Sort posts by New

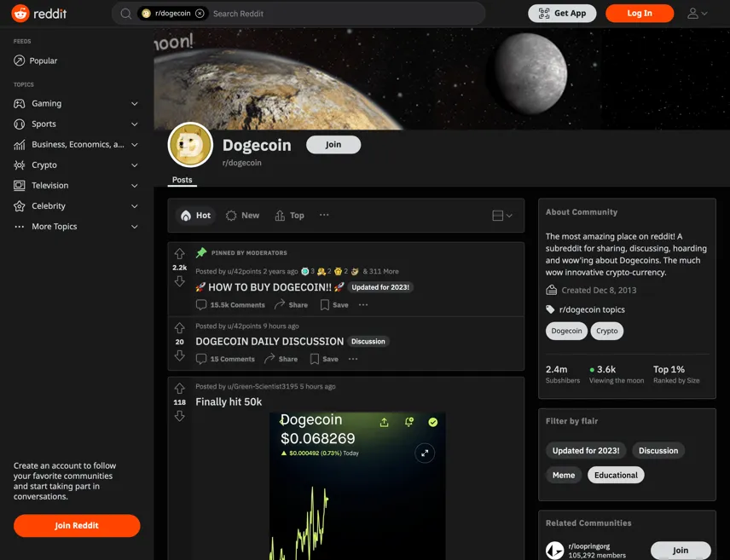pyautogui.click(x=242, y=216)
